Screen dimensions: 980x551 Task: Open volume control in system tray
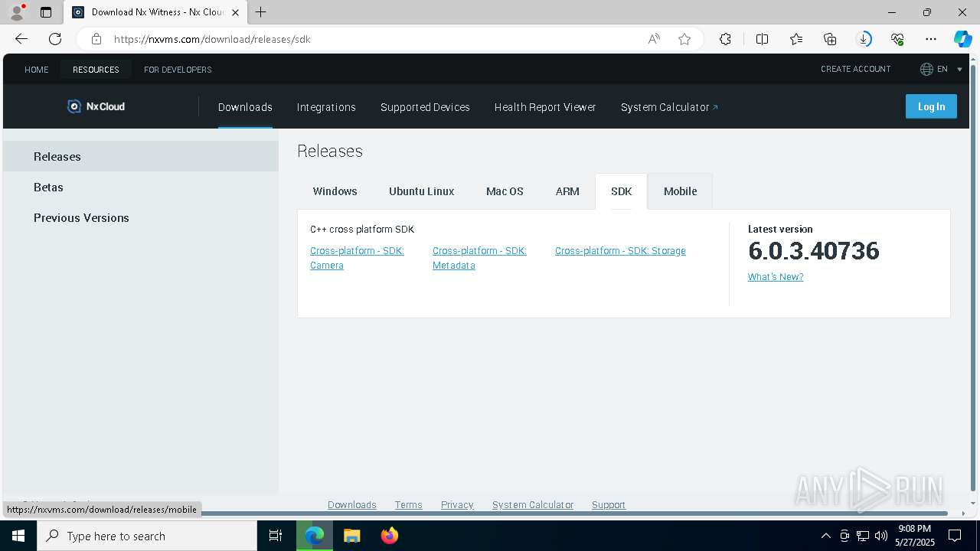click(881, 536)
